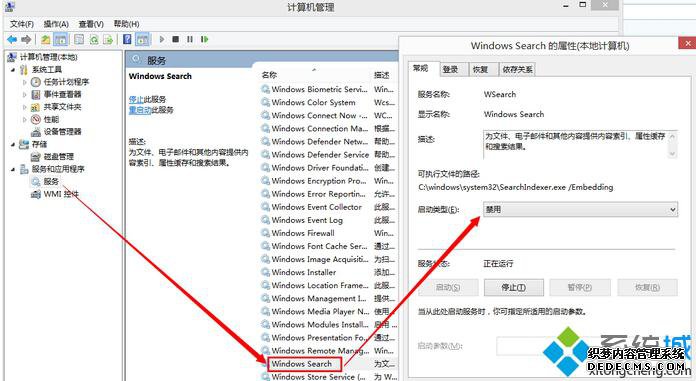The width and height of the screenshot is (696, 381).
Task: Switch to the 依存关系 tab
Action: 517,69
